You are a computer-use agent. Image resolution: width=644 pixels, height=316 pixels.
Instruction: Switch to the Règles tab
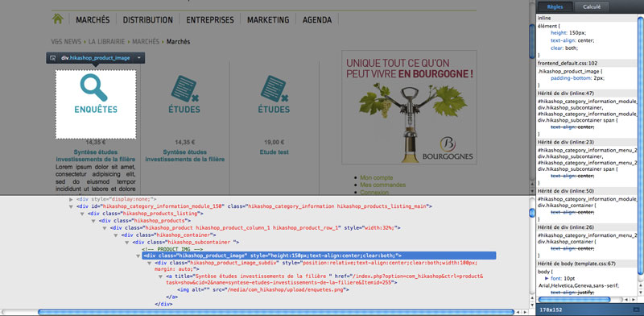555,6
